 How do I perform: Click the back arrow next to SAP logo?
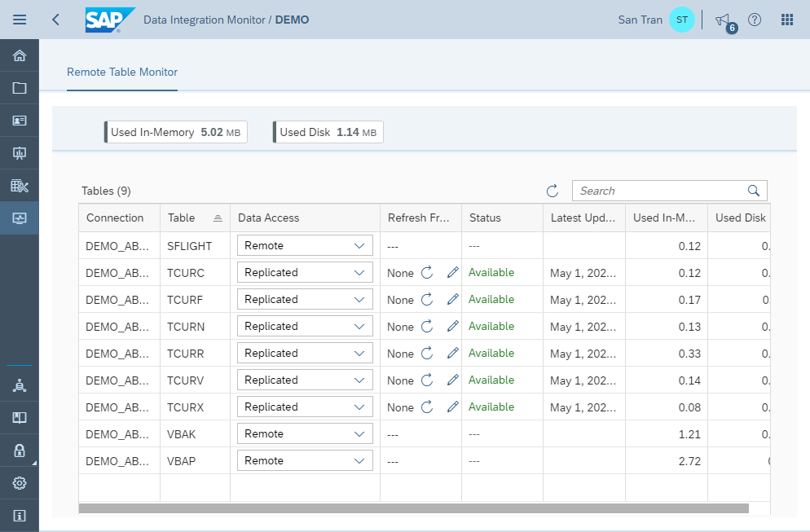[55, 20]
